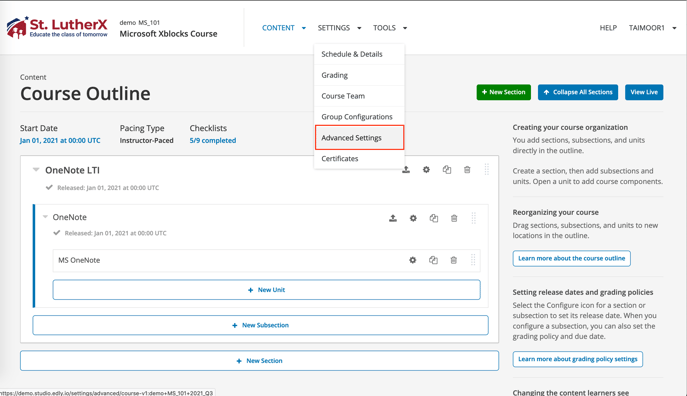687x396 pixels.
Task: Open the TAIMOOR1 account dropdown
Action: click(x=652, y=28)
